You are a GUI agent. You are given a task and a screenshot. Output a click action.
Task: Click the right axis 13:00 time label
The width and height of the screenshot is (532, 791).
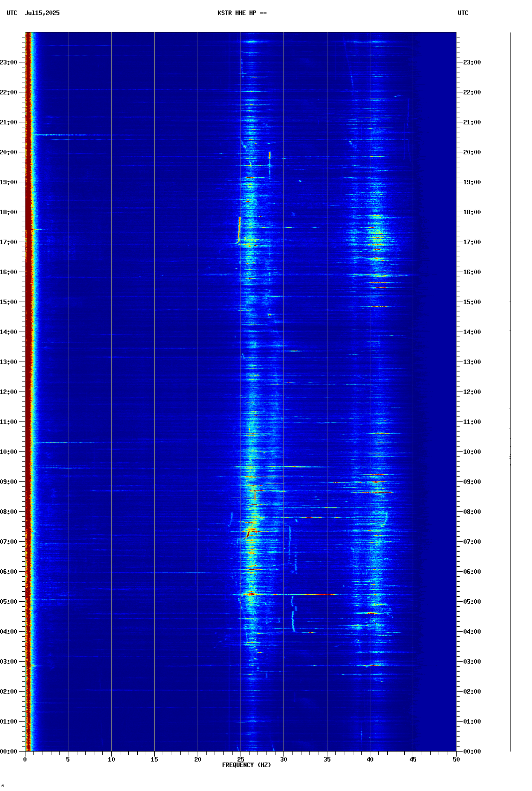click(x=472, y=362)
